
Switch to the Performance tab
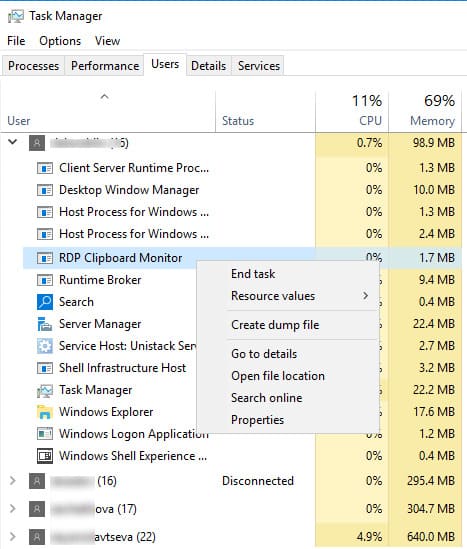[105, 65]
